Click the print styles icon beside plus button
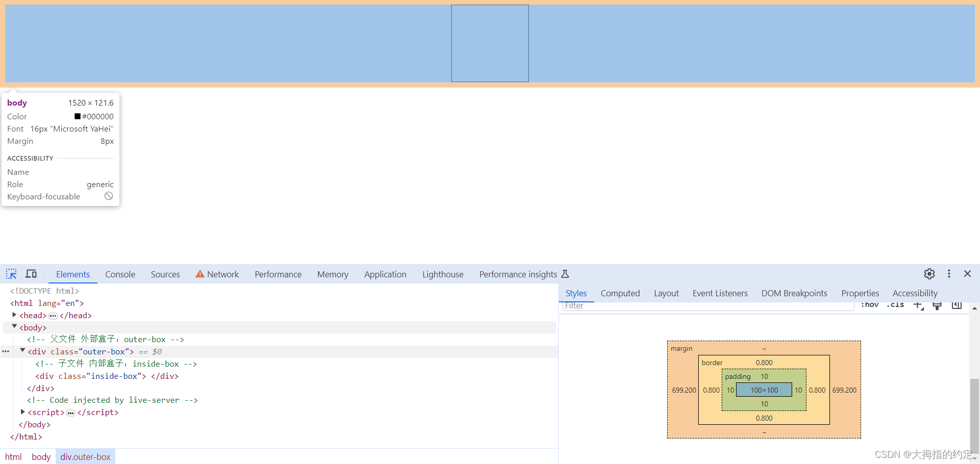This screenshot has height=464, width=980. pyautogui.click(x=938, y=305)
